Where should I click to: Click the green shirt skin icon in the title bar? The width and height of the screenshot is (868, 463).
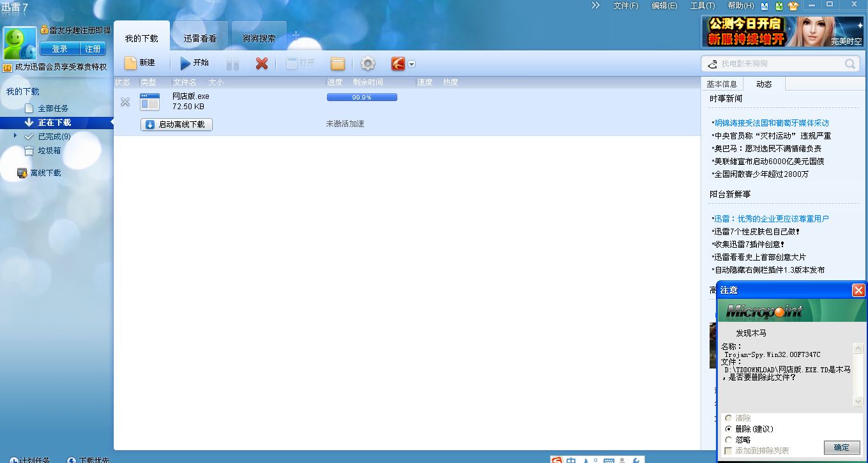(x=779, y=6)
